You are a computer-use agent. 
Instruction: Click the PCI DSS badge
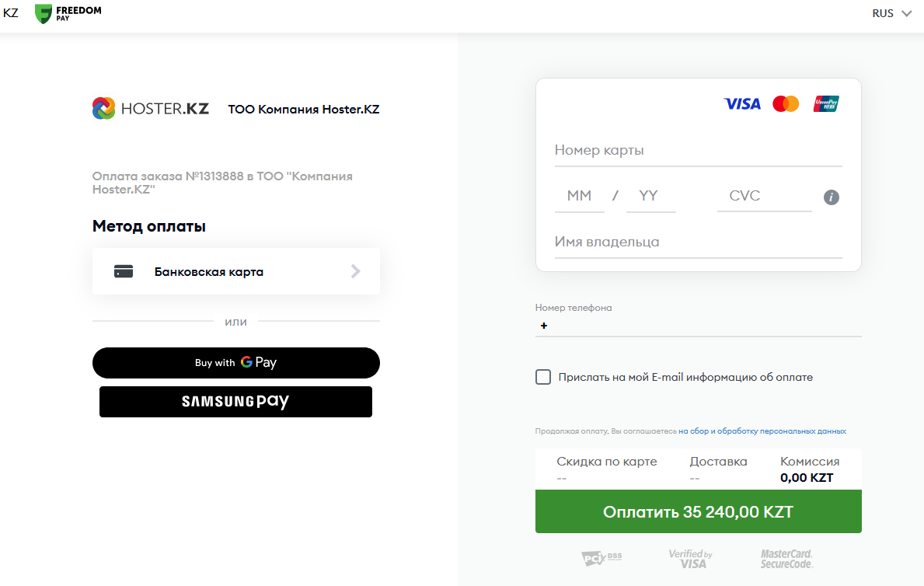601,558
